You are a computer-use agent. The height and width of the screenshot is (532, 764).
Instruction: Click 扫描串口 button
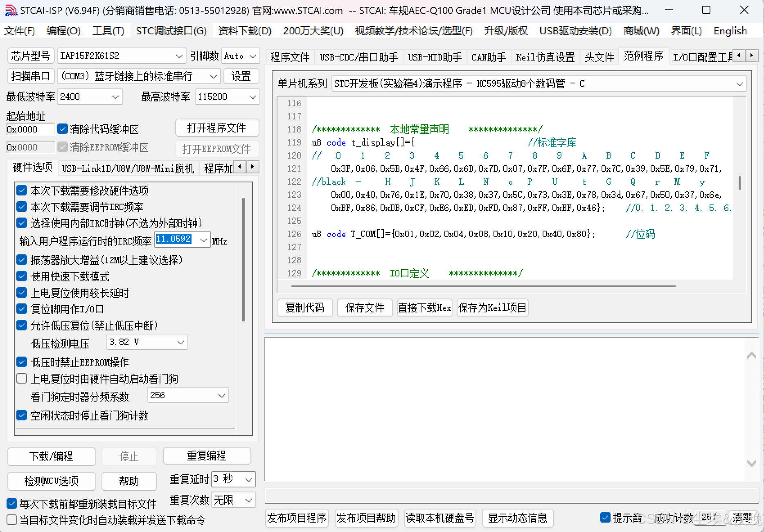tap(31, 76)
